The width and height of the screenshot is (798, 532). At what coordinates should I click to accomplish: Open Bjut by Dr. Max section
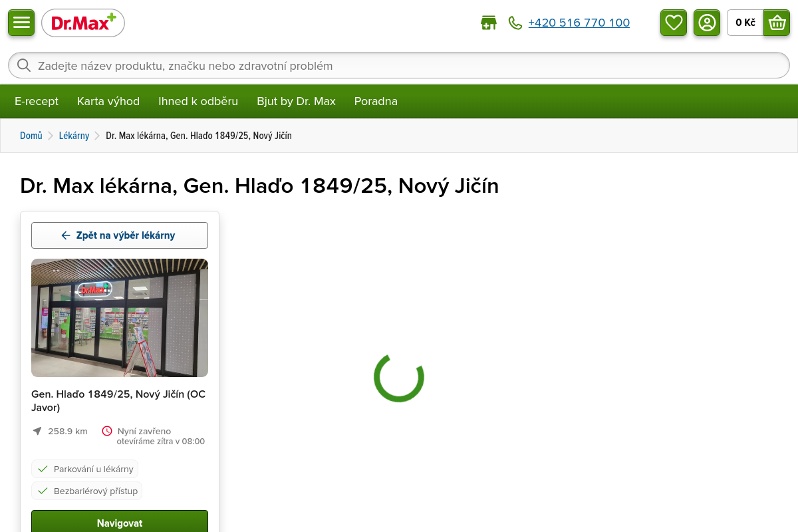coord(296,101)
